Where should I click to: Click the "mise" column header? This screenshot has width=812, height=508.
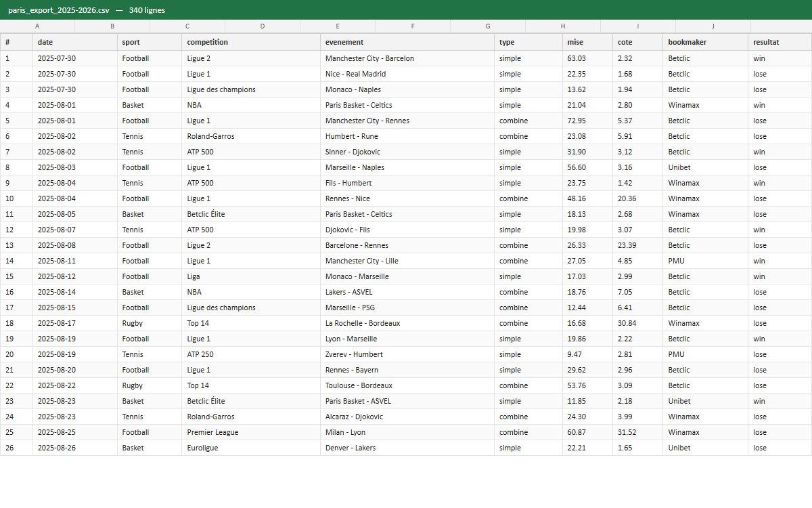pyautogui.click(x=587, y=42)
